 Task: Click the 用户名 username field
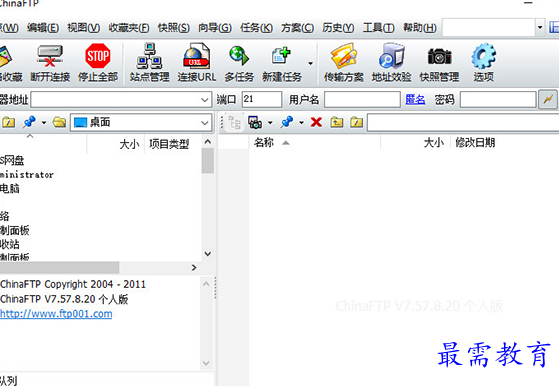pyautogui.click(x=362, y=99)
